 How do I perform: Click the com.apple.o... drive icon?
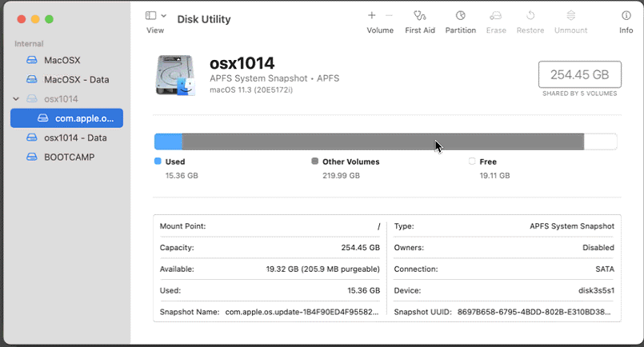click(x=42, y=118)
